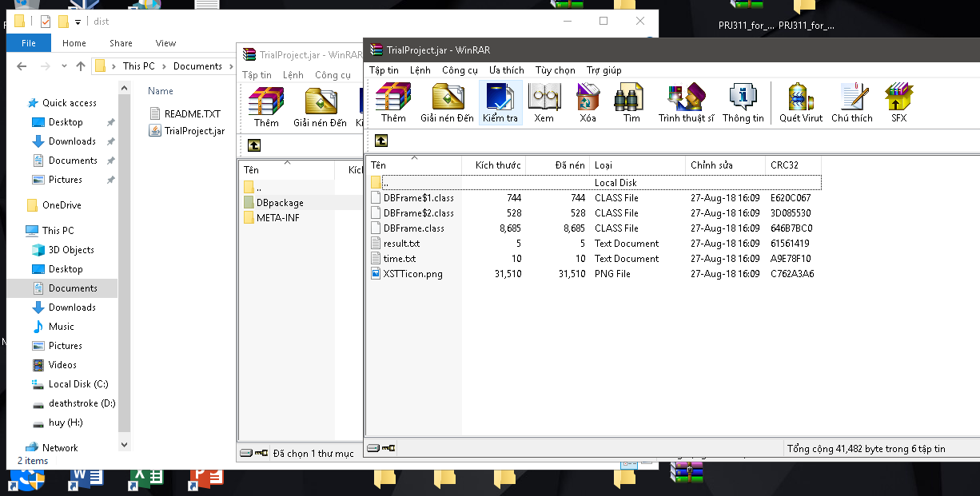Select the DBFrame.class file
The height and width of the screenshot is (496, 980).
coord(413,228)
